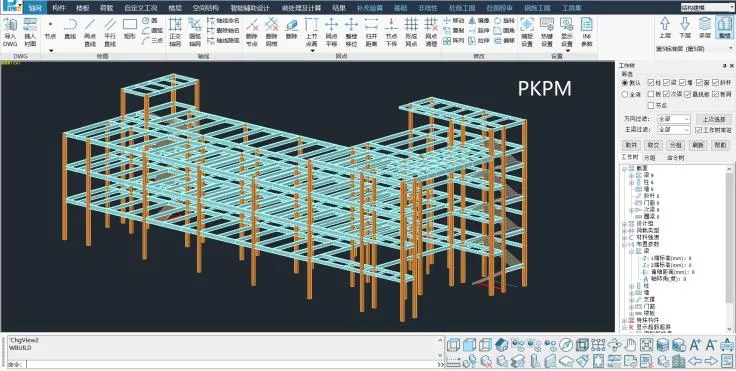Select the 圆 circle tool

(x=150, y=21)
